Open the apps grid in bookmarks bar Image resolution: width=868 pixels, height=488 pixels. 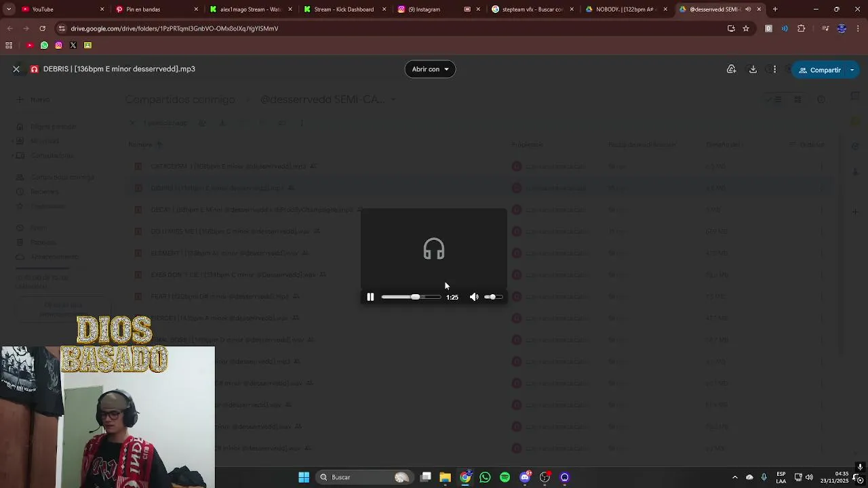(9, 45)
